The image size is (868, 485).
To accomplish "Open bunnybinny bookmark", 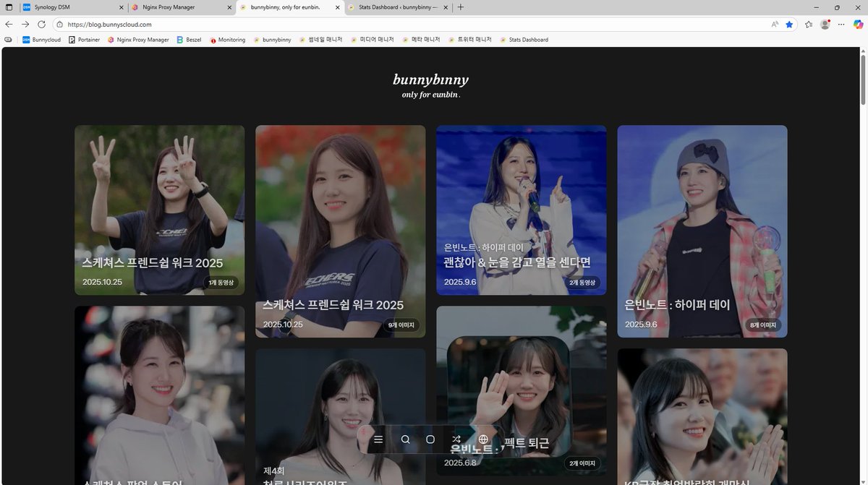I will [x=272, y=40].
